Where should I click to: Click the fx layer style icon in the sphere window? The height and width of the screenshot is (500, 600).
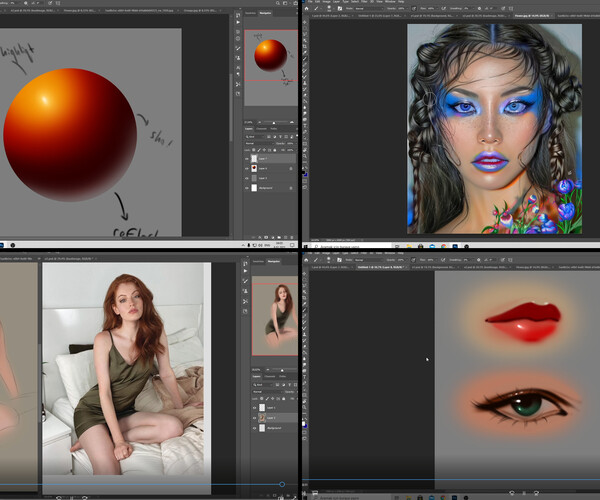pos(260,238)
